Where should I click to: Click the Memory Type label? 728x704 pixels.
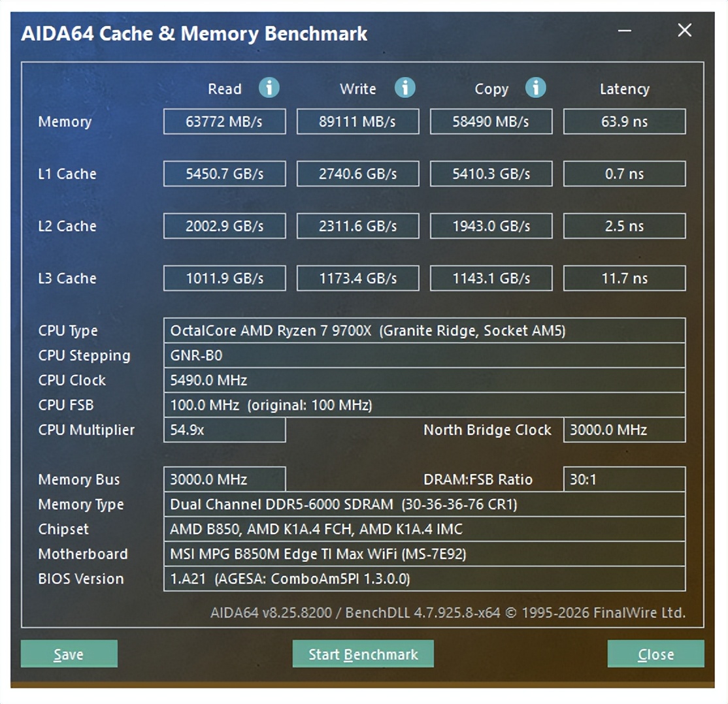click(x=81, y=505)
